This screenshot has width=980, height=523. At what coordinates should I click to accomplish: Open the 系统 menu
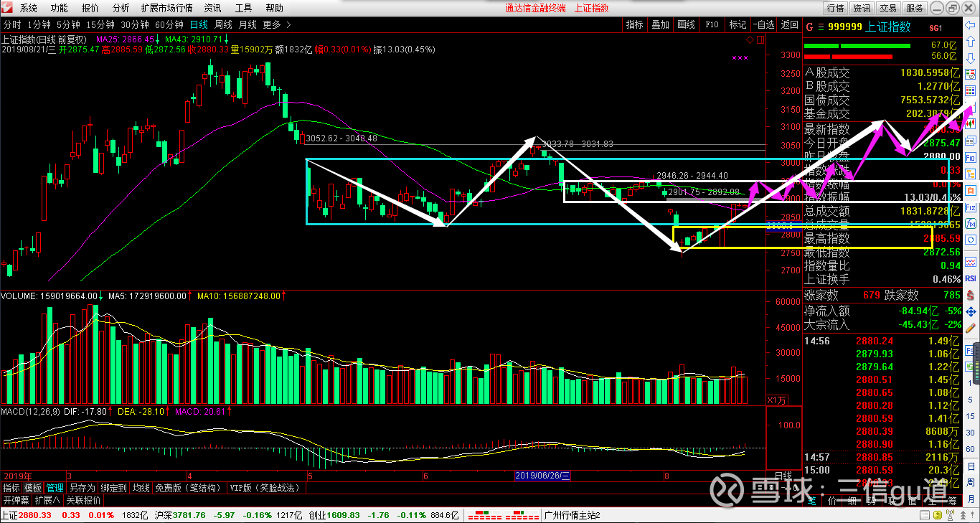(28, 8)
